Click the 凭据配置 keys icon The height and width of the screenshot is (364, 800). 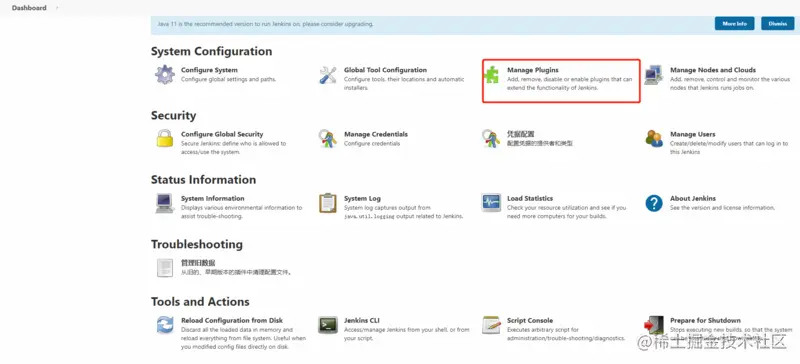[491, 138]
